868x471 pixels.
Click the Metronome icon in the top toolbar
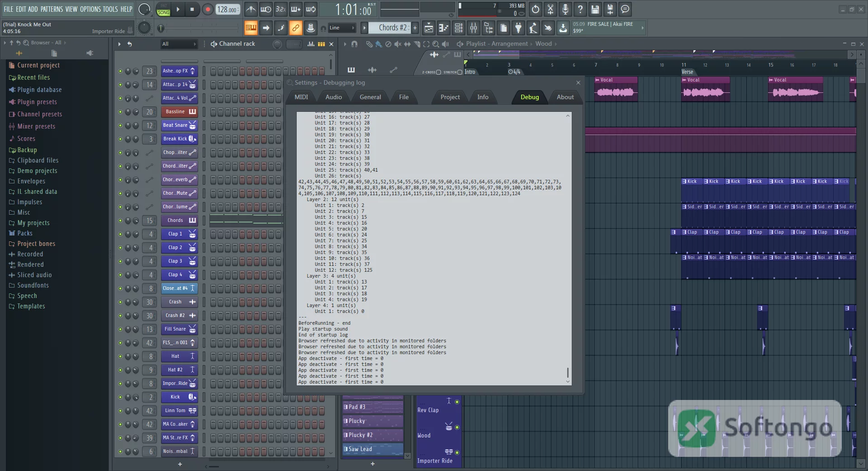251,9
